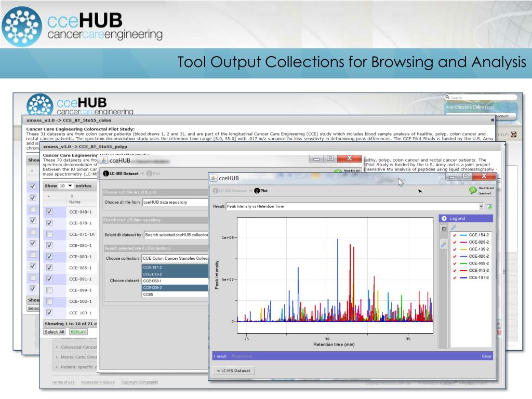
Task: Click the CCE-009-2 green legend line swatch
Action: (x=463, y=263)
